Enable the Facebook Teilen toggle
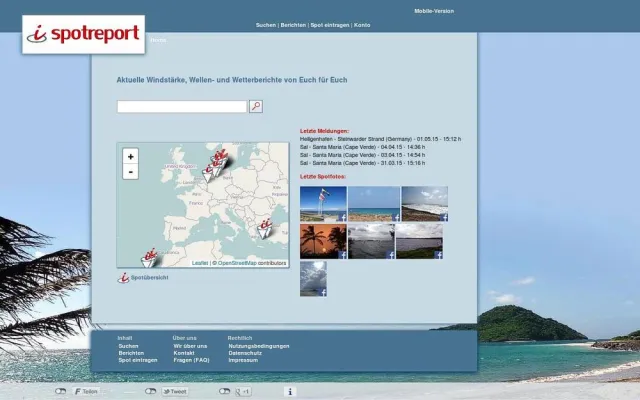The image size is (640, 400). tap(61, 392)
